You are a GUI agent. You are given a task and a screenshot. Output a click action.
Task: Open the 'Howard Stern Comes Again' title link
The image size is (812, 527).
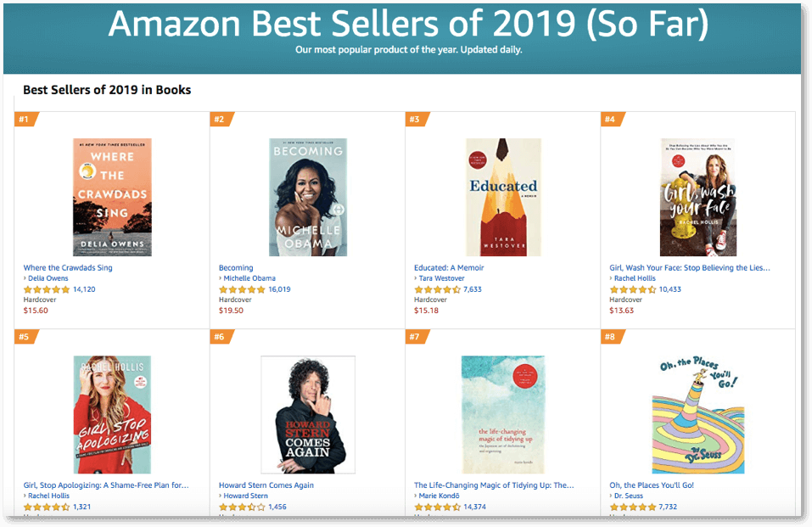(x=266, y=485)
